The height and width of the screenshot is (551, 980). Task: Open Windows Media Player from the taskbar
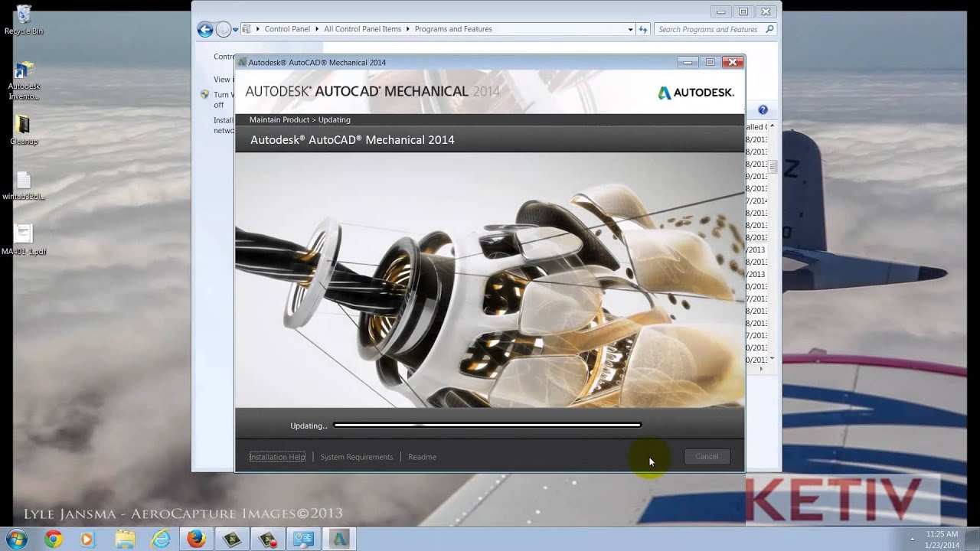coord(87,539)
